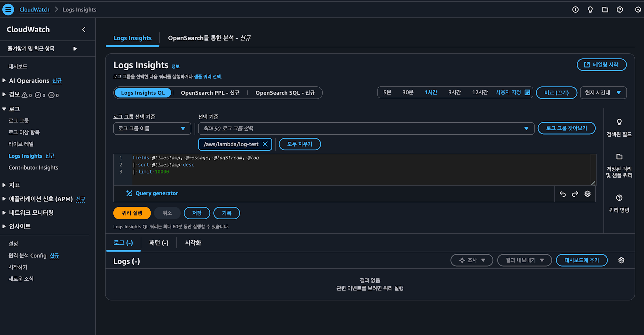Set the time range to 30분

408,92
